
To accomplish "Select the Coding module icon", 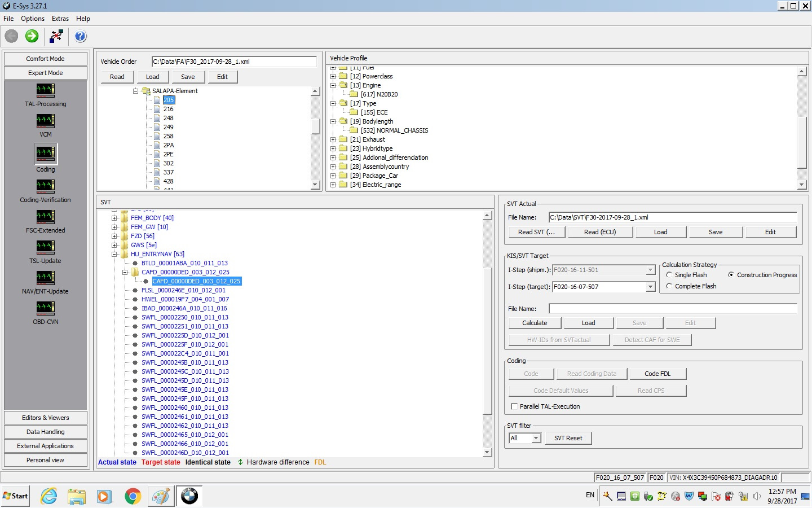I will coord(46,153).
